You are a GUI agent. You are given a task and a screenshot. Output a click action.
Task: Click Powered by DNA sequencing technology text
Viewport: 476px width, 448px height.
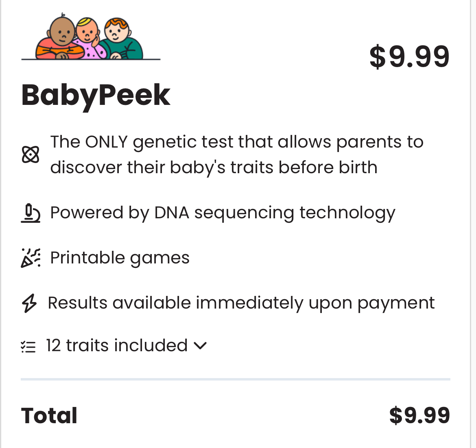coord(223,213)
